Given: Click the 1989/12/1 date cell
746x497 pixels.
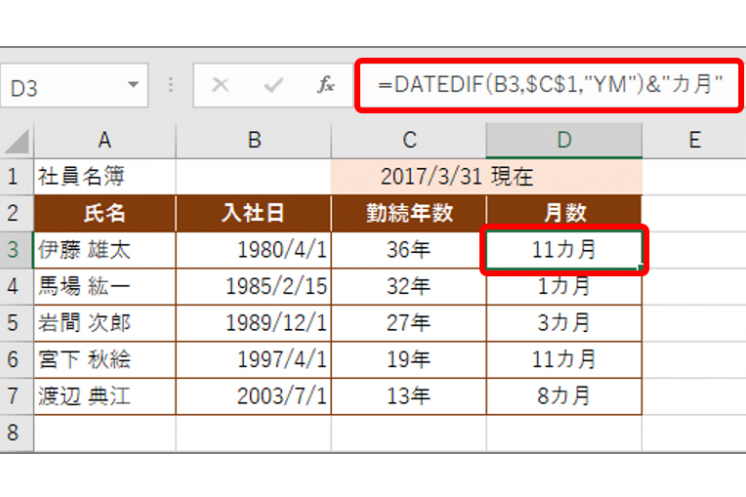Looking at the screenshot, I should 254,323.
